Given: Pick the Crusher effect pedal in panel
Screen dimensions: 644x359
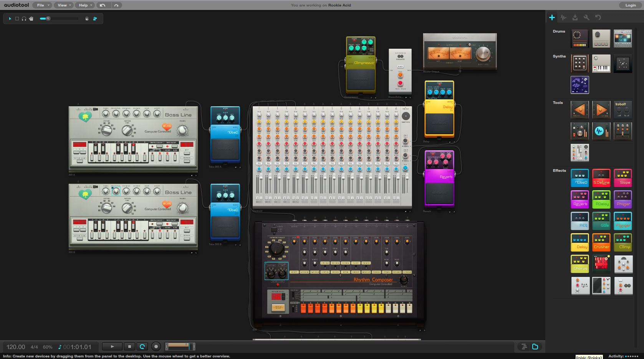Looking at the screenshot, I should [x=601, y=242].
